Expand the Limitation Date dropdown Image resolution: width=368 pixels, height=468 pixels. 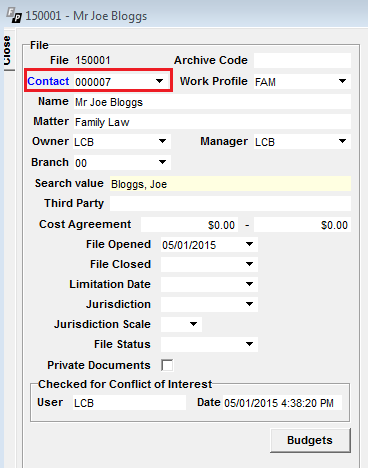(x=249, y=284)
